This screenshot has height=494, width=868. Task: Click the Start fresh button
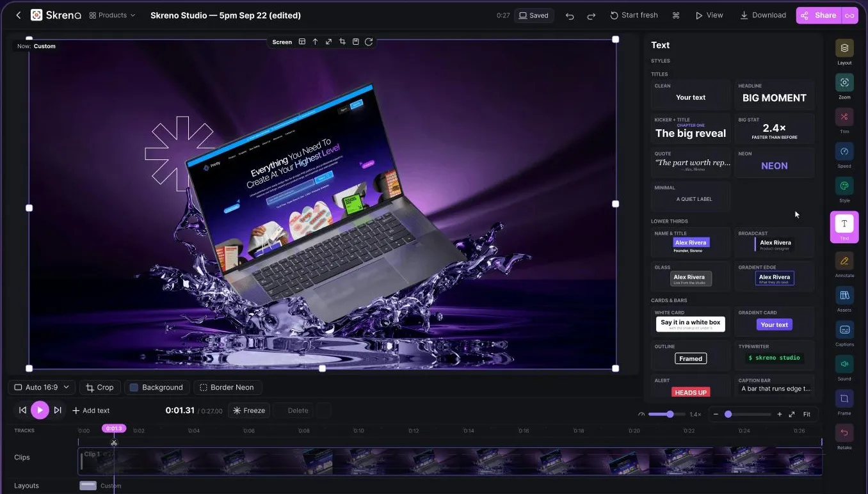point(634,15)
